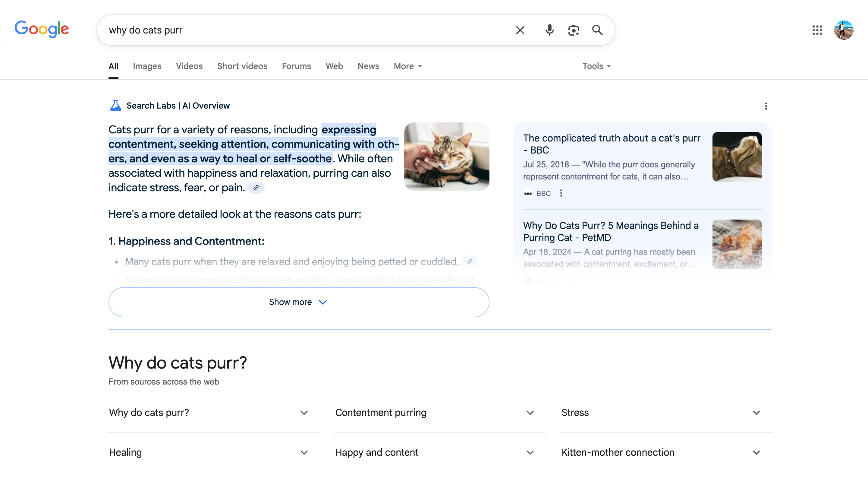Switch to the Web tab
The height and width of the screenshot is (488, 868).
pyautogui.click(x=334, y=66)
